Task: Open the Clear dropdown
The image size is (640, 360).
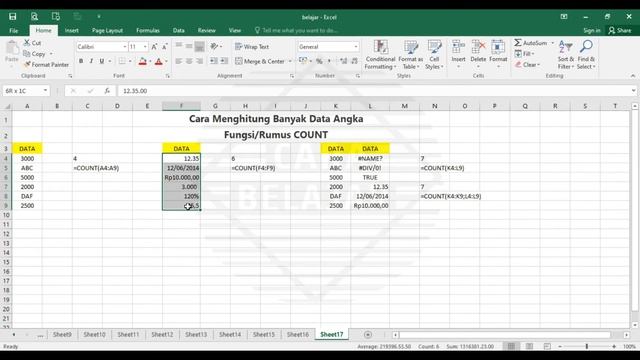Action: coord(527,64)
